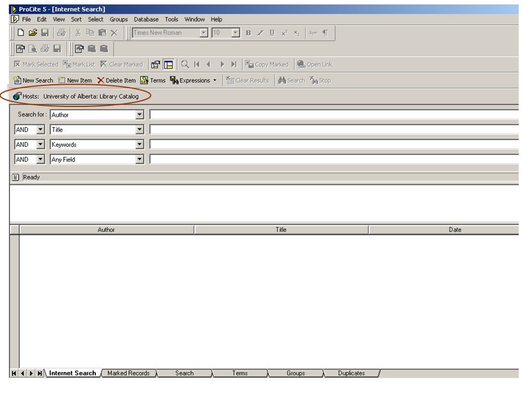Click the Title search text field
Image resolution: width=532 pixels, height=399 pixels.
[x=334, y=130]
